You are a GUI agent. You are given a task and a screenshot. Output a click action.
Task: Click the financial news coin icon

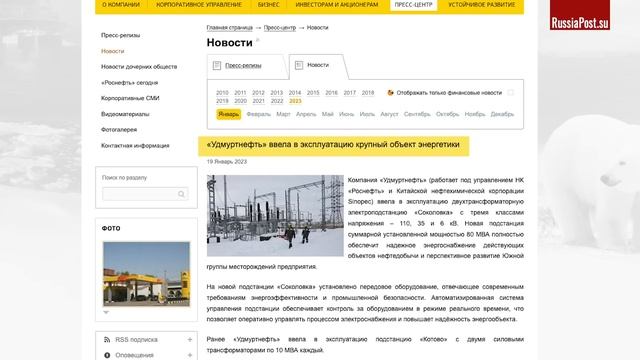[390, 93]
